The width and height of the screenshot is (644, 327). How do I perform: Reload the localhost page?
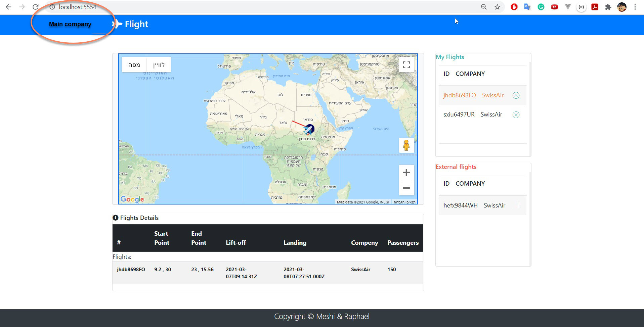pos(36,7)
